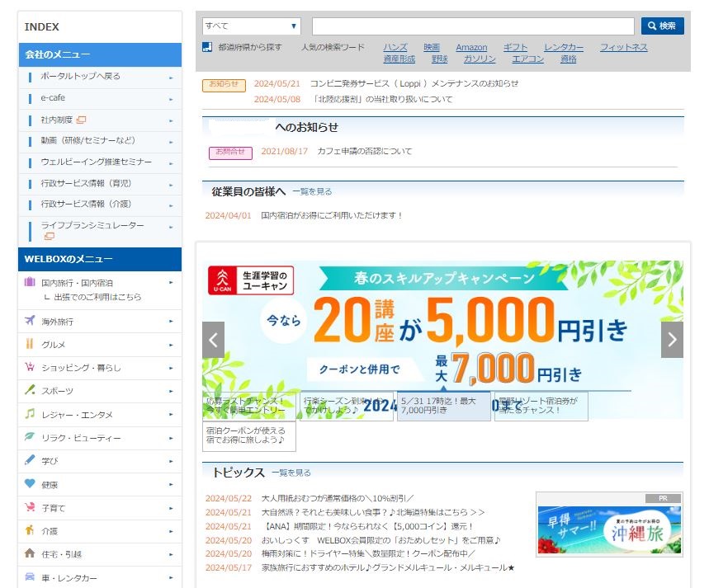Open カフェ申請の否認について notice

365,151
